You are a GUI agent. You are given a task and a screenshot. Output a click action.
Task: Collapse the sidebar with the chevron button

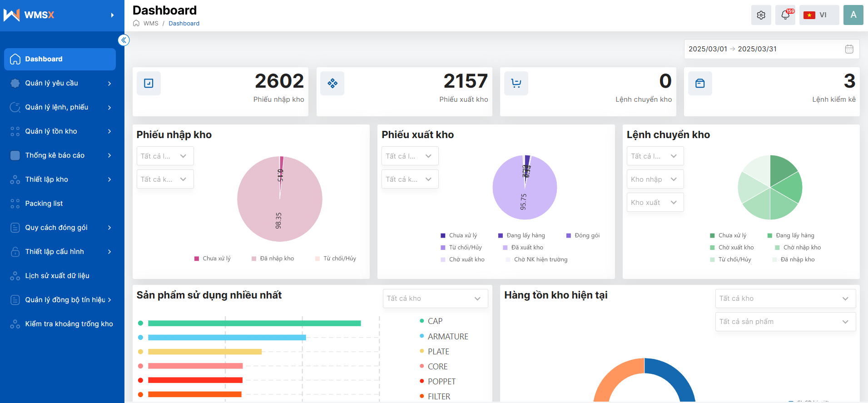(124, 40)
